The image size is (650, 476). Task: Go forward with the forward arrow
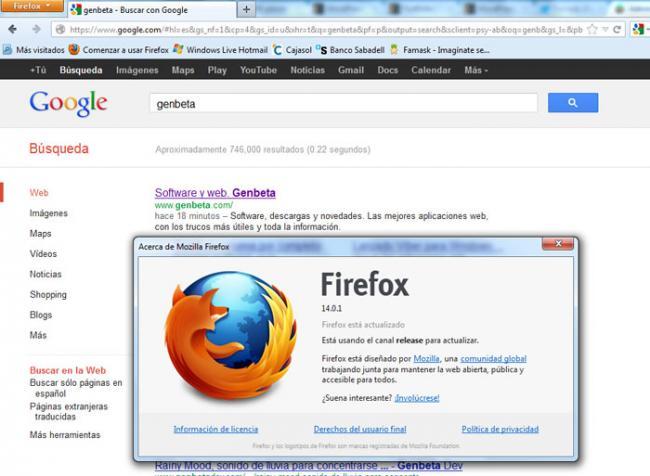36,29
